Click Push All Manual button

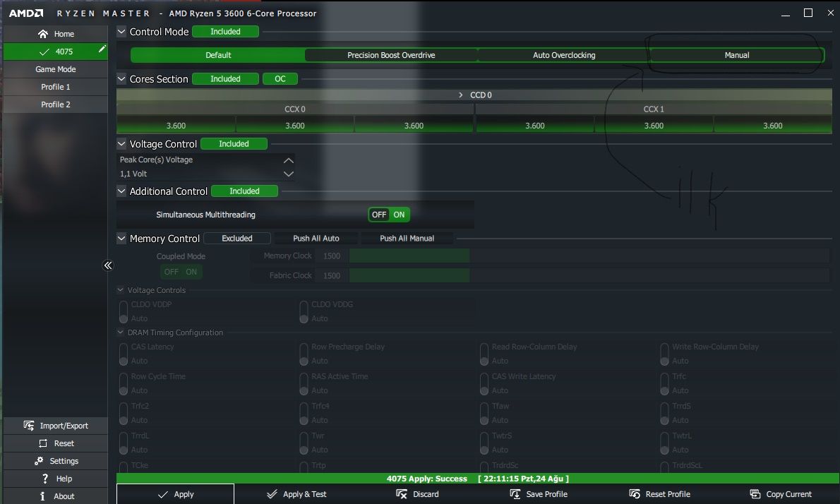point(407,239)
